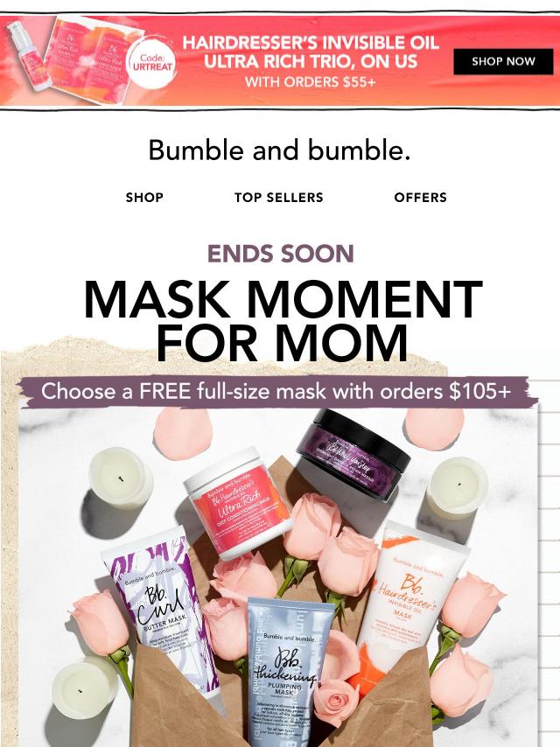Click the SHOP NOW button in banner
Viewport: 560px width, 747px height.
[503, 61]
